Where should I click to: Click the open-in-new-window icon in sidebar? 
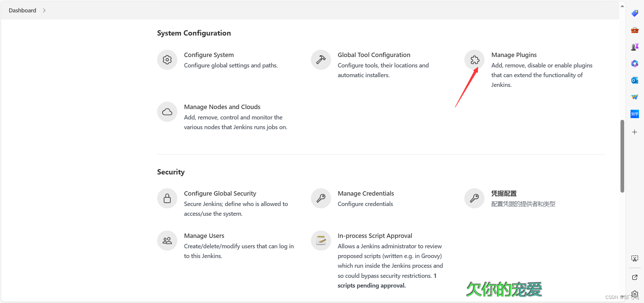pyautogui.click(x=635, y=277)
